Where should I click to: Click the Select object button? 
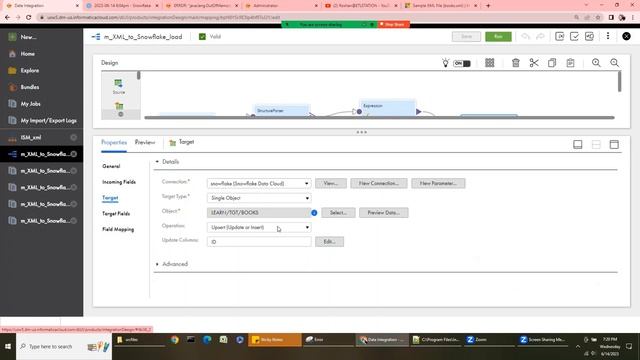point(338,213)
